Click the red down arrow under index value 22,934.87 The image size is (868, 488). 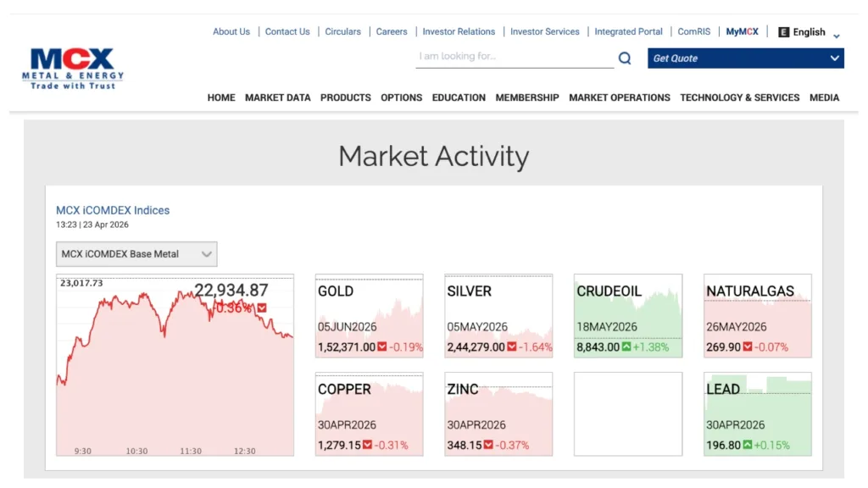coord(262,308)
